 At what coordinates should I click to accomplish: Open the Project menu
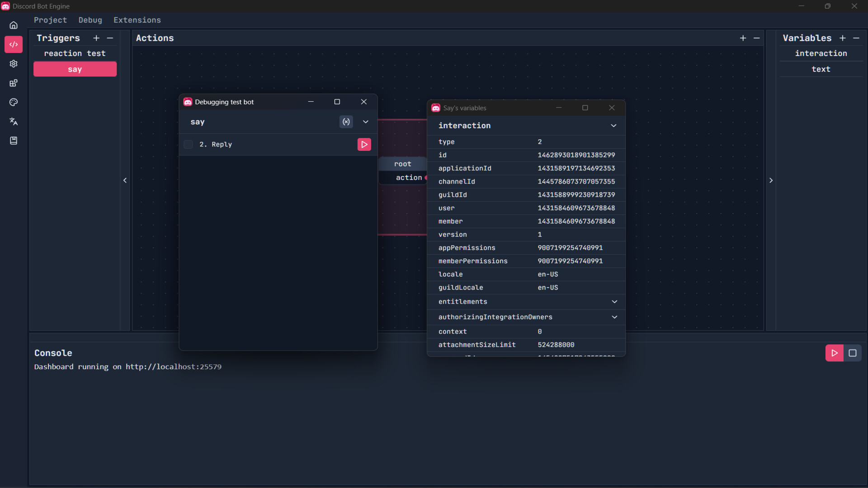(x=50, y=20)
